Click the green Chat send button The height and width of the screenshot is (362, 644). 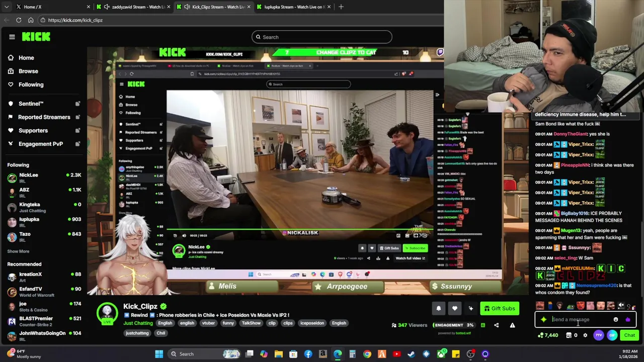(x=629, y=335)
